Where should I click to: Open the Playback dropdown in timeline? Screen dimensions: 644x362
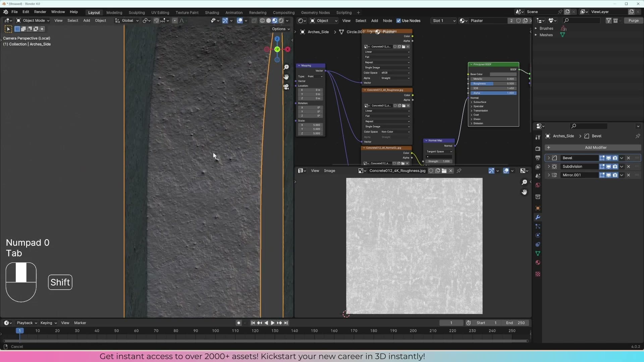[x=27, y=323]
